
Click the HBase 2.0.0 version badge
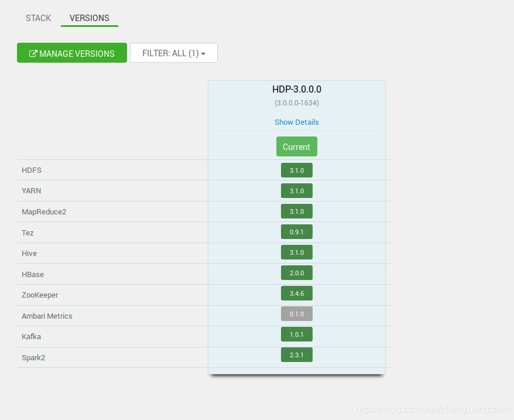point(297,273)
